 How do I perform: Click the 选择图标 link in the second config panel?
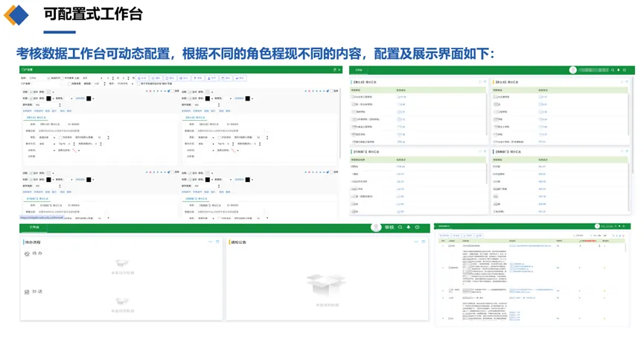tap(239, 98)
